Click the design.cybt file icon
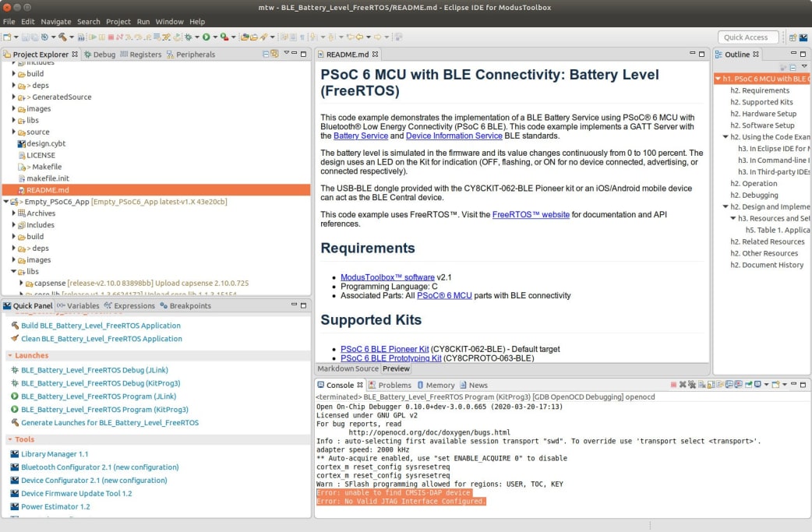Screen dimensions: 812x532 pyautogui.click(x=21, y=143)
